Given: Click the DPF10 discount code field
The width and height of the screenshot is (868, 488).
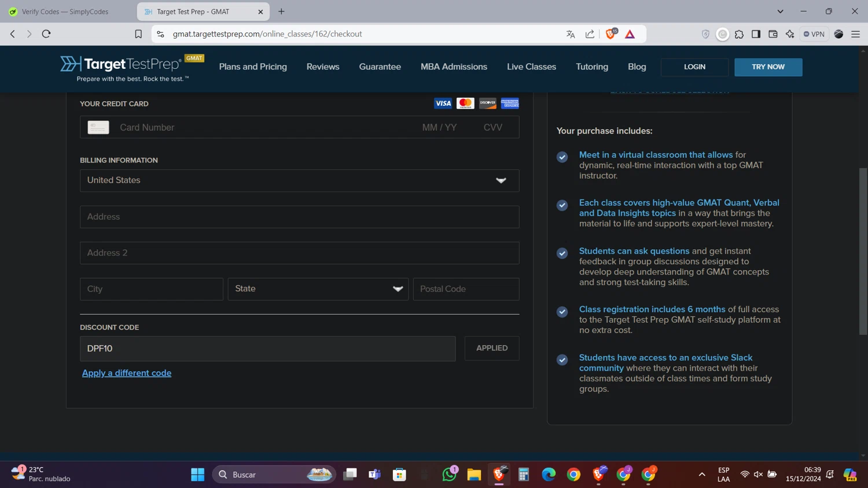Looking at the screenshot, I should (268, 349).
